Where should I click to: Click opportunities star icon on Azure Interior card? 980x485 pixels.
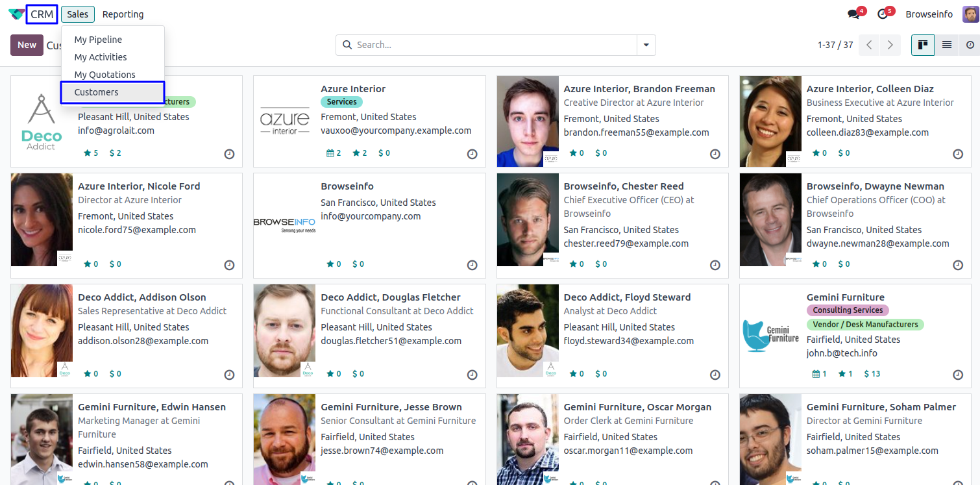pyautogui.click(x=356, y=153)
